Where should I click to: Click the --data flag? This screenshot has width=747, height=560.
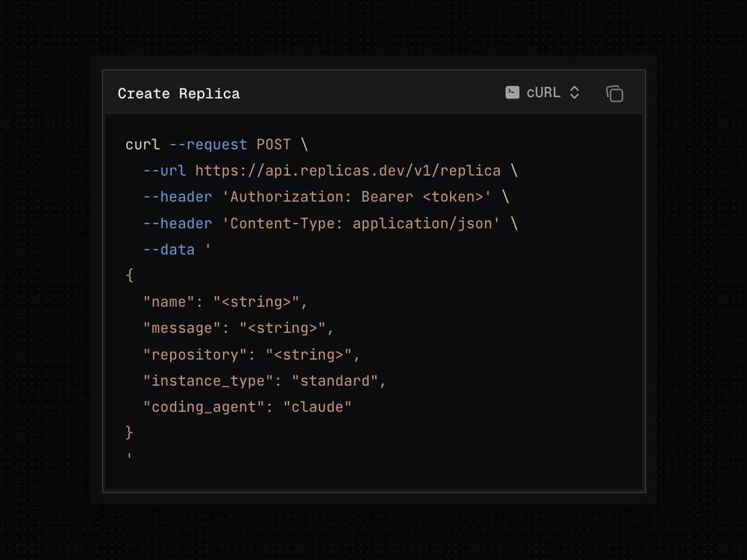(169, 250)
